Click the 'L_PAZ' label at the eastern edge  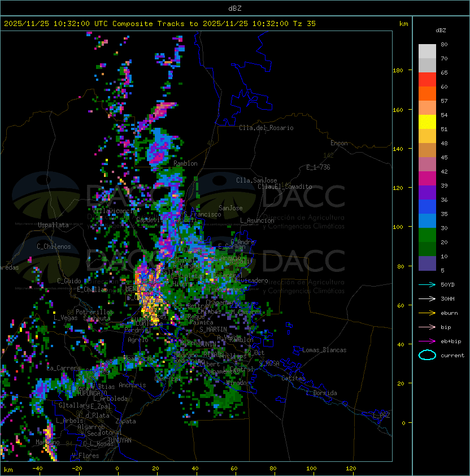tap(381, 416)
